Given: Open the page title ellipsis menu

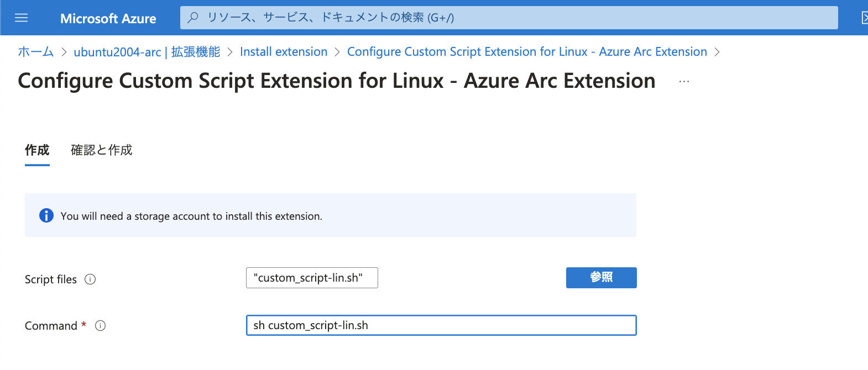Looking at the screenshot, I should pyautogui.click(x=684, y=82).
